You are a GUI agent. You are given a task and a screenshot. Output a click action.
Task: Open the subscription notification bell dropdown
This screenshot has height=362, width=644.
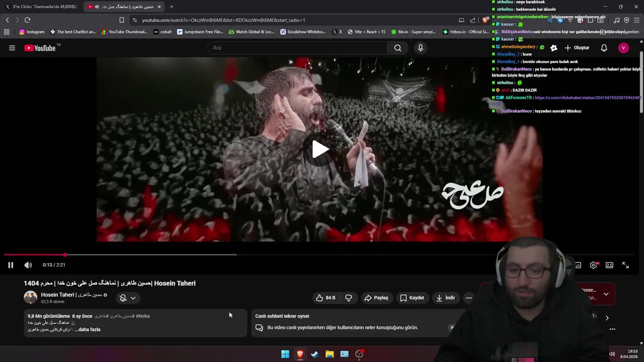[x=128, y=298]
